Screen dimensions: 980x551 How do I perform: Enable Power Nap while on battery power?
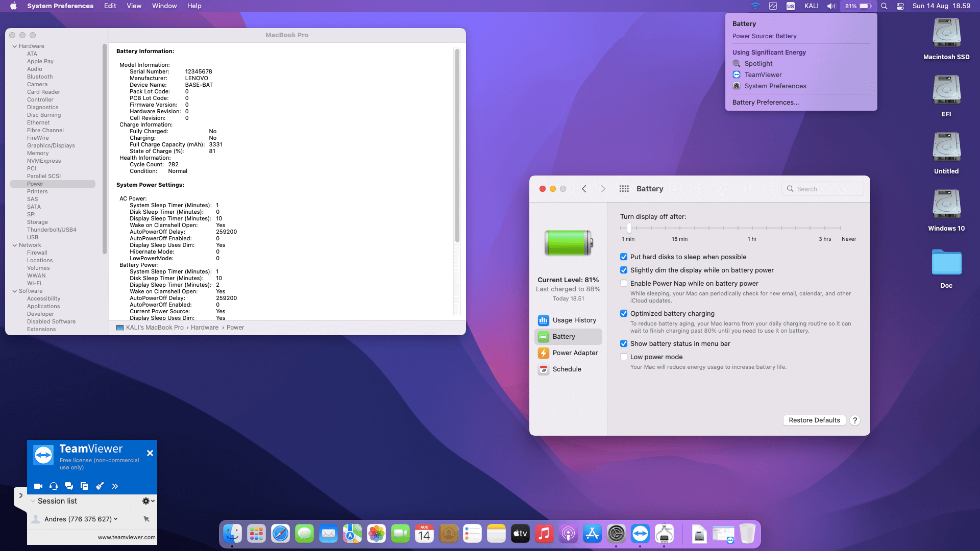tap(624, 284)
